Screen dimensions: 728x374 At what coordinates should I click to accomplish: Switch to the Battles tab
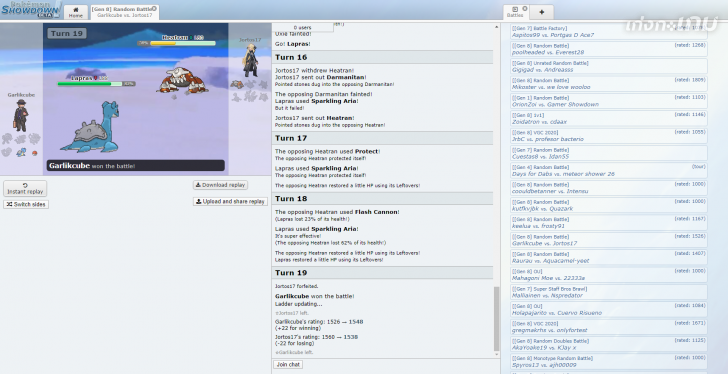click(515, 12)
